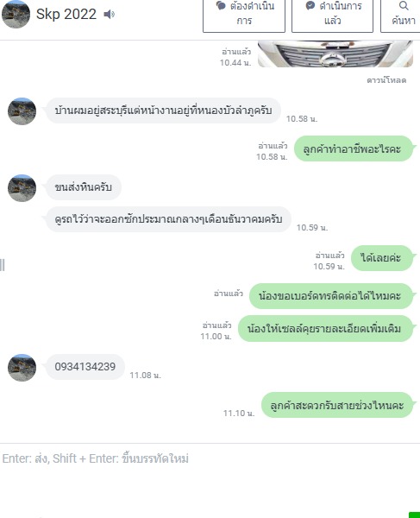Image resolution: width=420 pixels, height=518 pixels.
Task: Click the ลูกค้าทำอาชีพอะไรคะ message bubble
Action: 354,148
